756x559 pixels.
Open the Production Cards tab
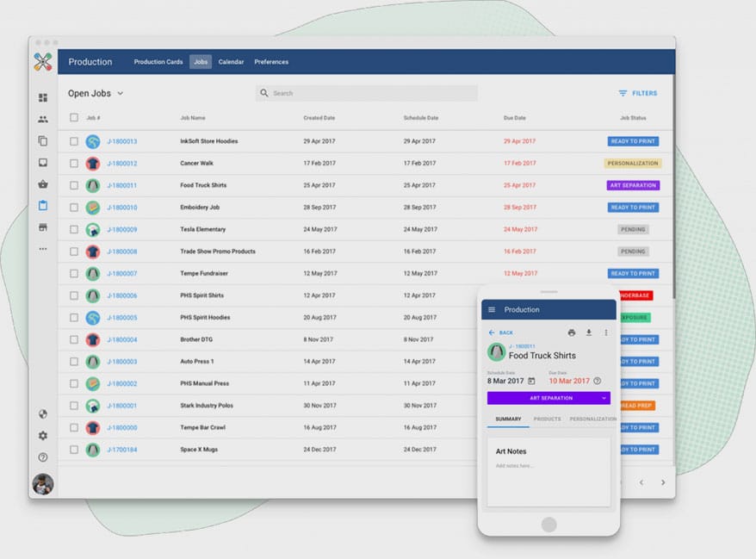[x=158, y=62]
